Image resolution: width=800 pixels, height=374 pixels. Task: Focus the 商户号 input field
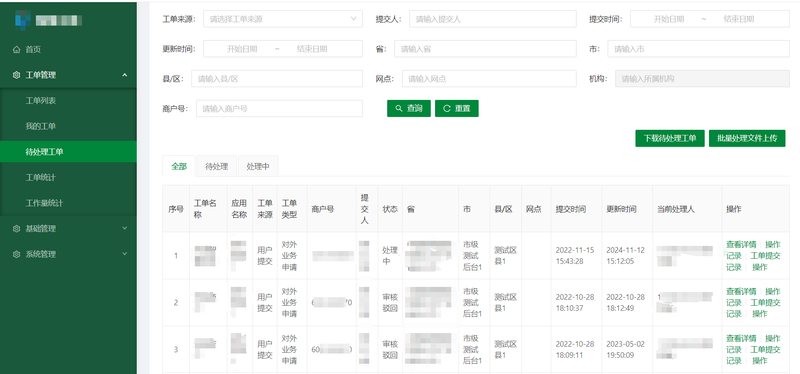[280, 108]
